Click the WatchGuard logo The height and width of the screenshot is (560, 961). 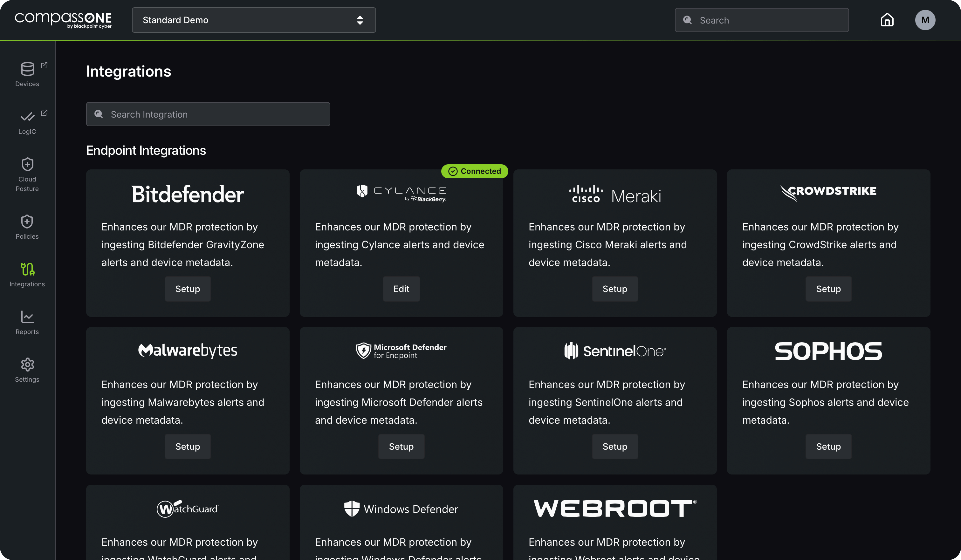coord(188,509)
